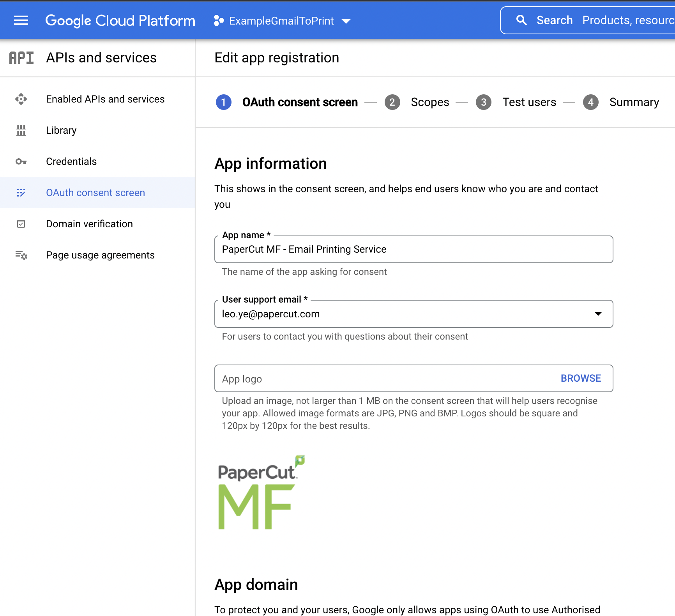Focus the Search products and resources field

click(x=588, y=20)
